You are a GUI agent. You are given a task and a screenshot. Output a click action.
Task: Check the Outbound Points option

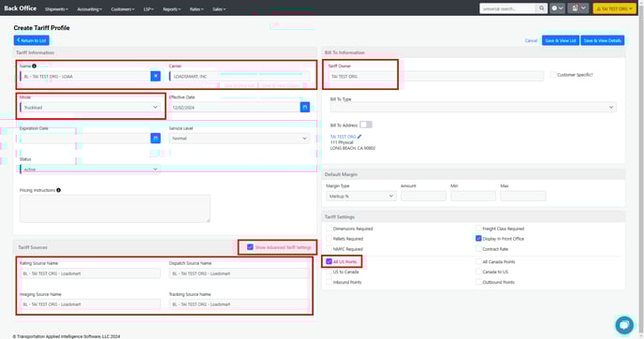tap(478, 282)
